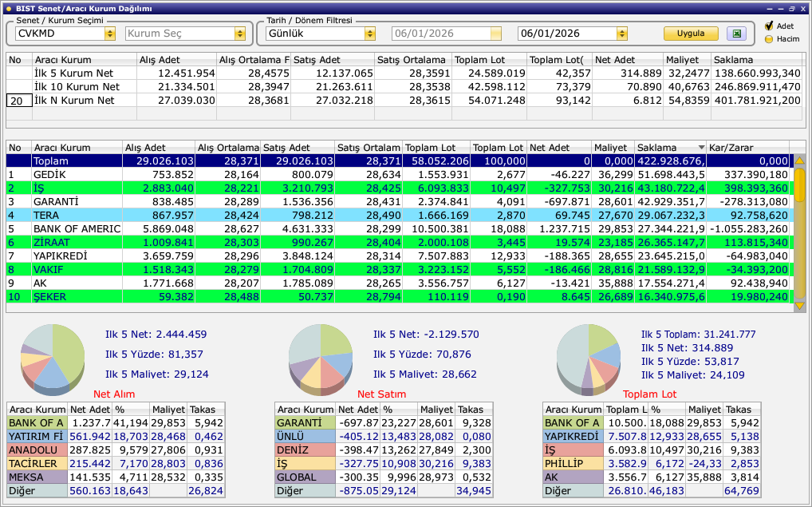The image size is (812, 507).
Task: Click the scrollbar down arrow of the broker table
Action: coord(799,306)
